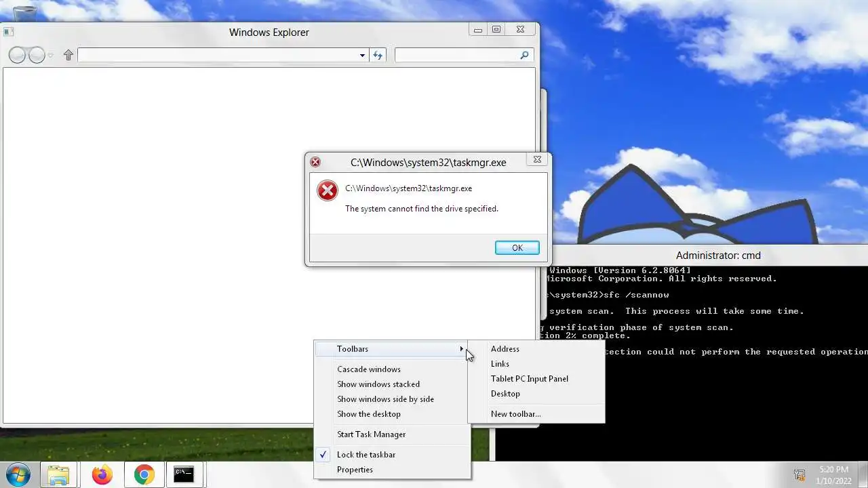Close the taskmgr.exe error dialog

pos(537,160)
